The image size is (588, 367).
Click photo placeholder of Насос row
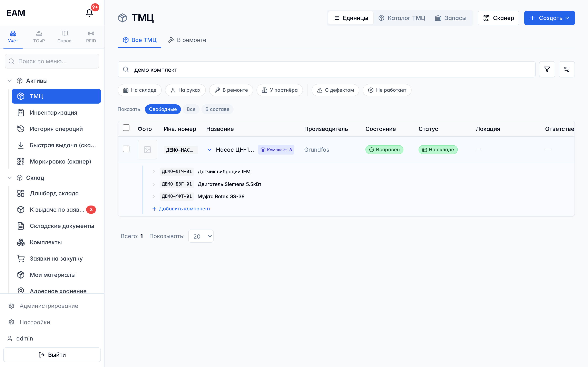click(x=147, y=150)
